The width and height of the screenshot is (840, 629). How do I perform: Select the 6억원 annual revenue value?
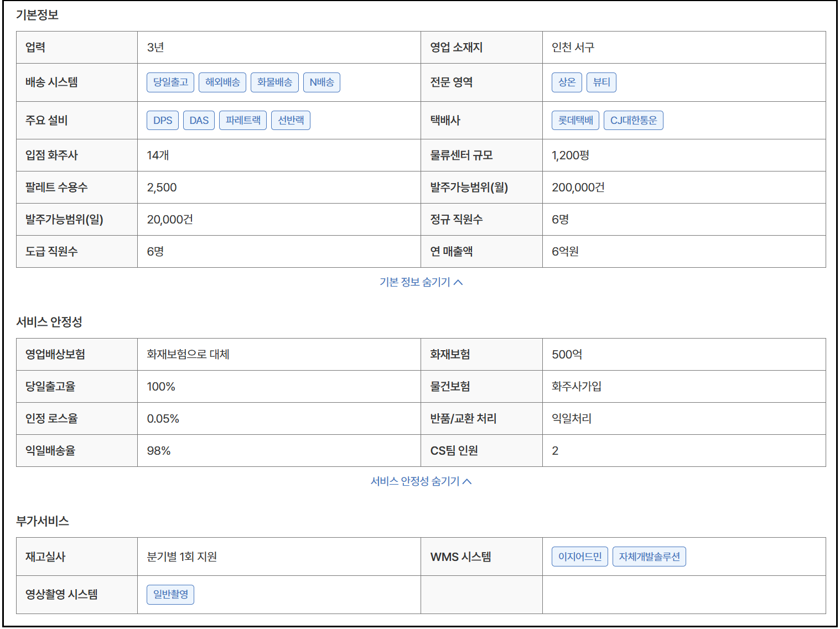565,252
